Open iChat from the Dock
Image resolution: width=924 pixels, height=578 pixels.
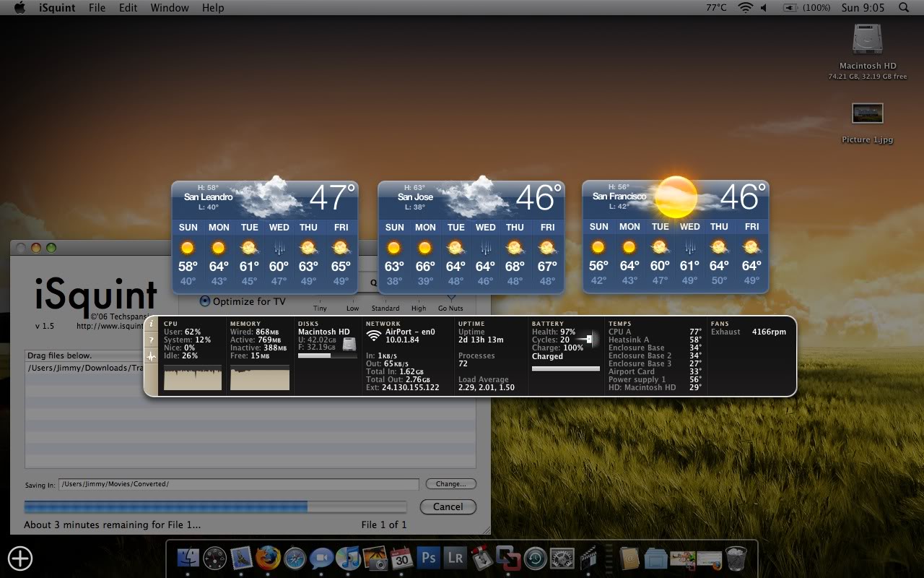pyautogui.click(x=321, y=558)
